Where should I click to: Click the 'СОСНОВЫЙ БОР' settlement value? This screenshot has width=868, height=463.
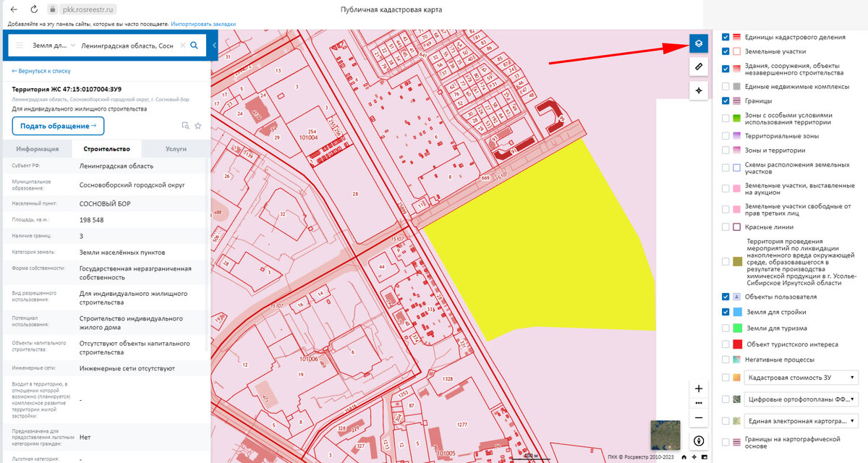(x=105, y=203)
